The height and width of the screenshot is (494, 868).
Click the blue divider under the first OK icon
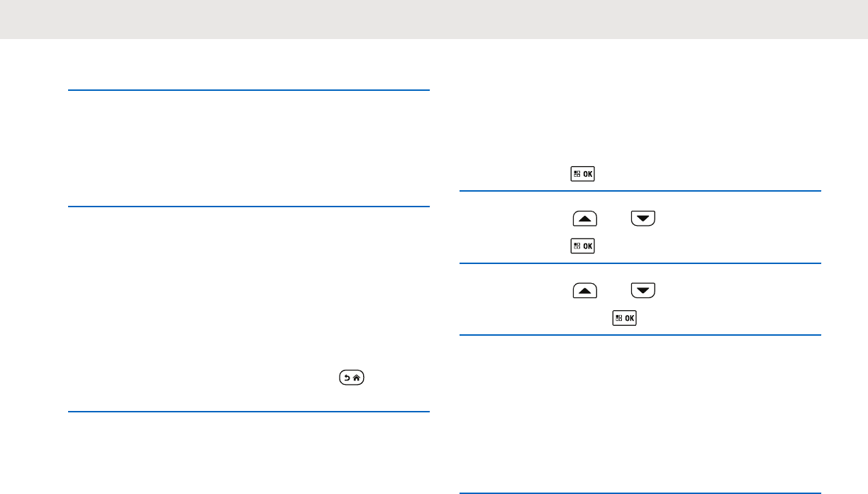coord(640,191)
